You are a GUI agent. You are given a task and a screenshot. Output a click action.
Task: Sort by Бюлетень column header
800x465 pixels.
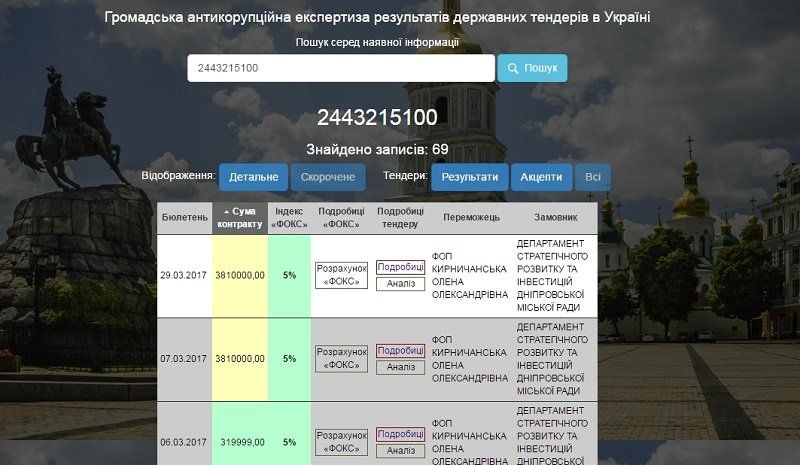[185, 217]
